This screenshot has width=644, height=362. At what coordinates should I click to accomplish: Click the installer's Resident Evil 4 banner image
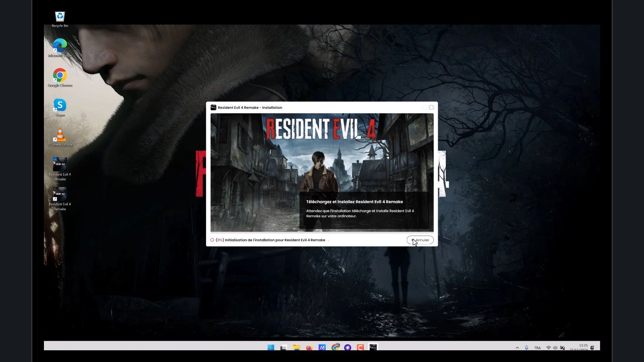pyautogui.click(x=322, y=172)
